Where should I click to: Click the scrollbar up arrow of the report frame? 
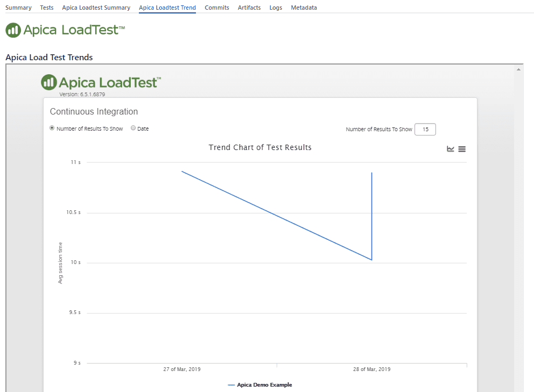(519, 69)
